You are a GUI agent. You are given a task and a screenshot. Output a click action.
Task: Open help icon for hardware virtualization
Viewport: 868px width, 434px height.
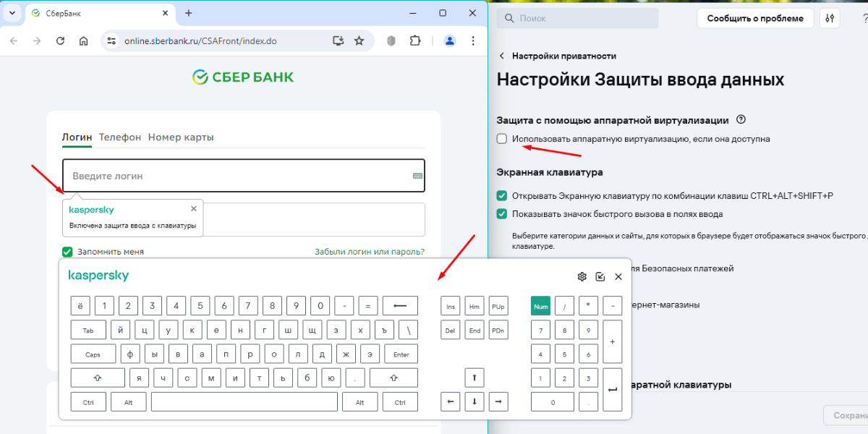click(740, 120)
